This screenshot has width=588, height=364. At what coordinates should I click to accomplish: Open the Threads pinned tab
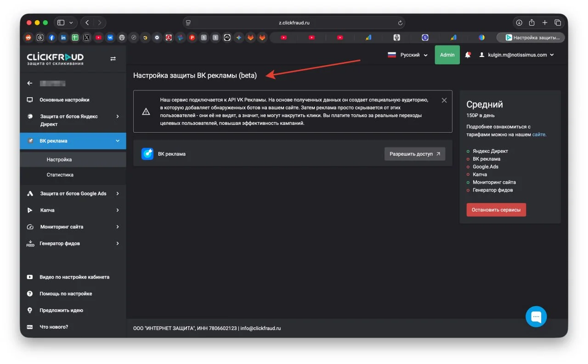pyautogui.click(x=40, y=38)
